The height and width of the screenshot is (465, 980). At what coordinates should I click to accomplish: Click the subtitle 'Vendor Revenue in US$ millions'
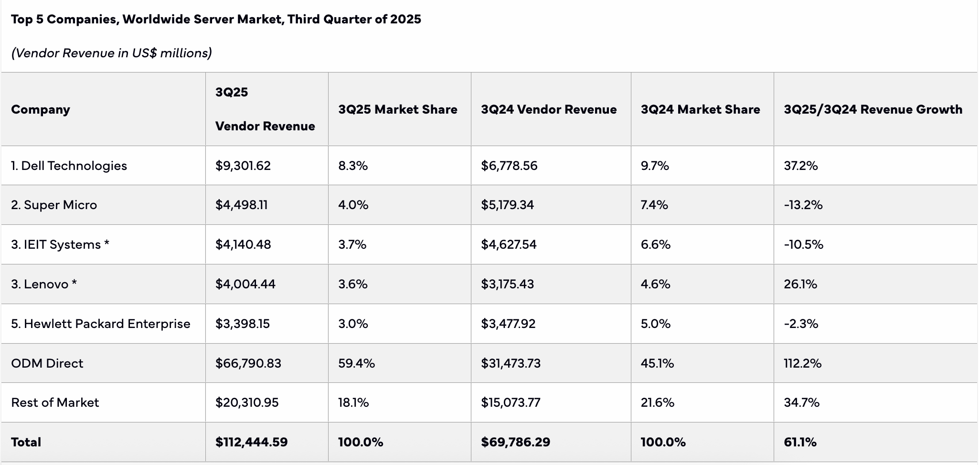112,53
